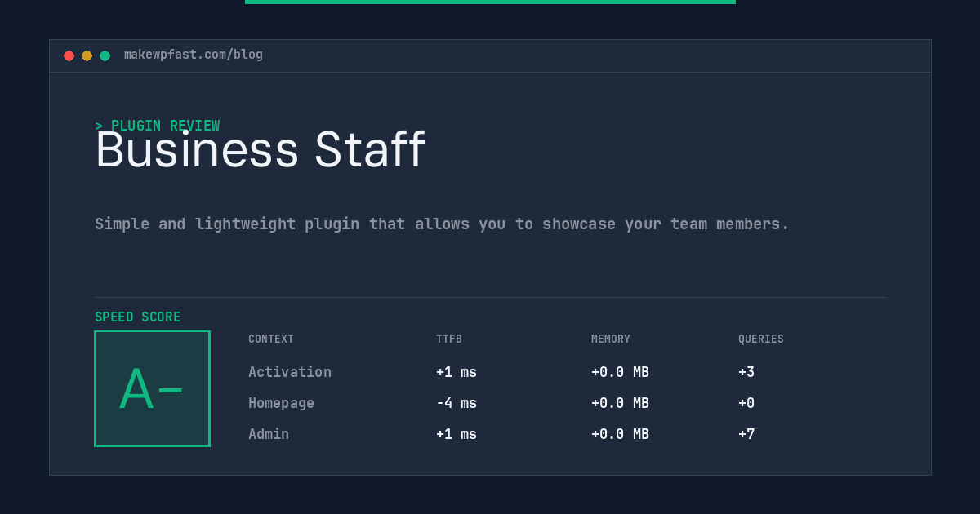Image resolution: width=980 pixels, height=514 pixels.
Task: Click the makewpfast.com/blog address text
Action: (194, 55)
